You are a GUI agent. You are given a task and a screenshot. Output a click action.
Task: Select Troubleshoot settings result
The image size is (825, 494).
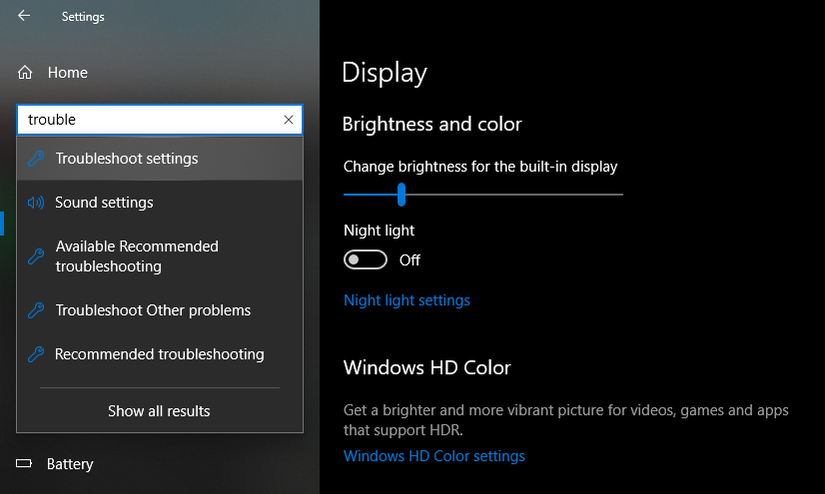pyautogui.click(x=159, y=158)
